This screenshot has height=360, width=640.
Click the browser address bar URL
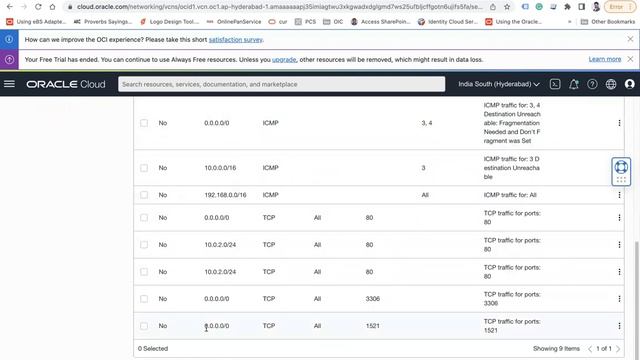(280, 7)
